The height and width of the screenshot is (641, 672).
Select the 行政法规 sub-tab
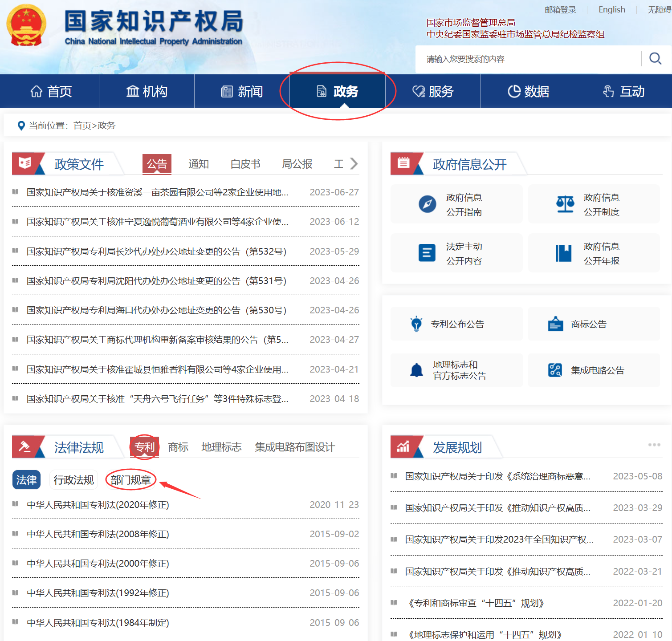point(73,480)
